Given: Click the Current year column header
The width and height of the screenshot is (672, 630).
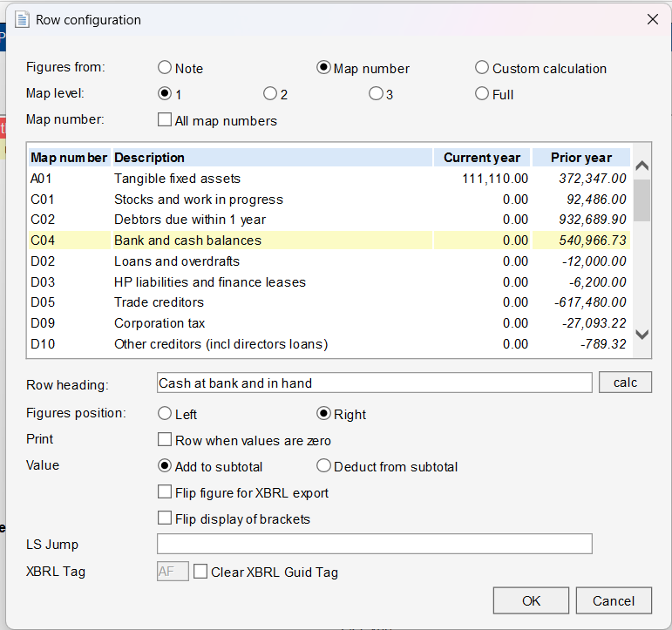Looking at the screenshot, I should coord(482,158).
